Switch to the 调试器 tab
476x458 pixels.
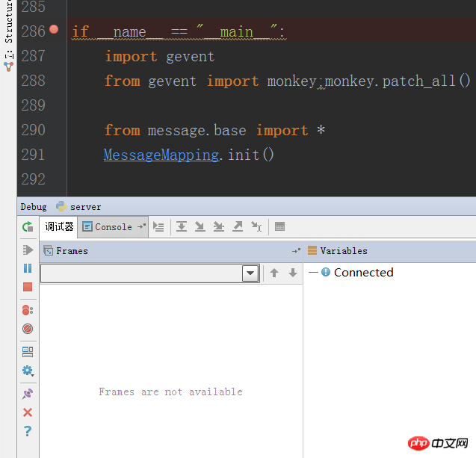click(x=59, y=226)
